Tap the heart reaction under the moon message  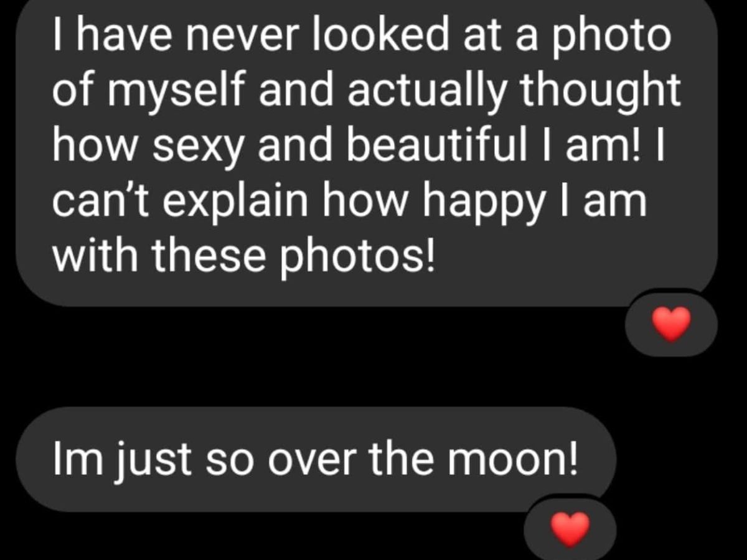pyautogui.click(x=570, y=530)
